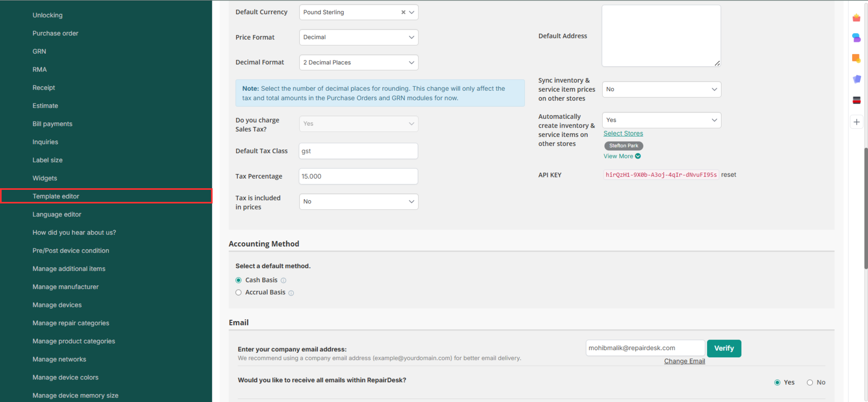Viewport: 868px width, 402px height.
Task: Go to Bill payments settings
Action: (x=52, y=124)
